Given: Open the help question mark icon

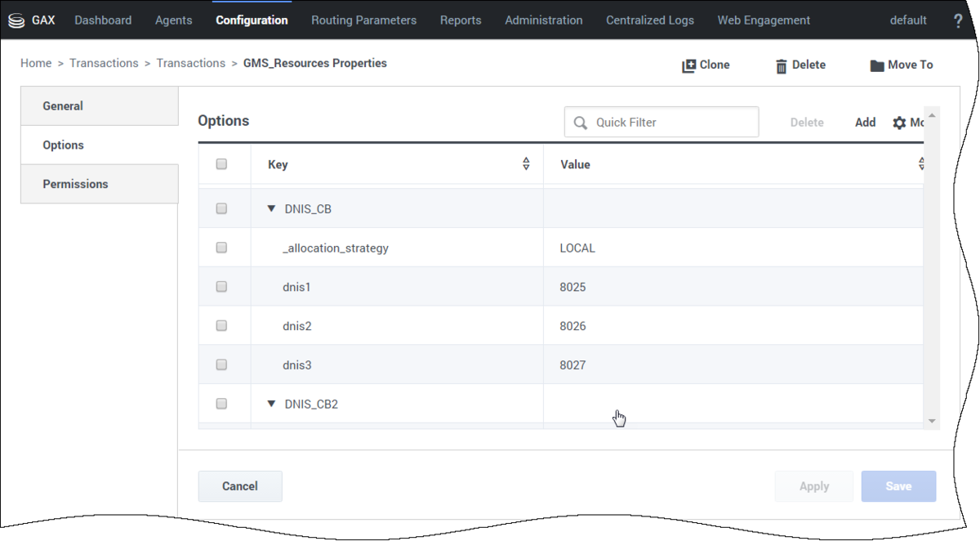Looking at the screenshot, I should 958,20.
